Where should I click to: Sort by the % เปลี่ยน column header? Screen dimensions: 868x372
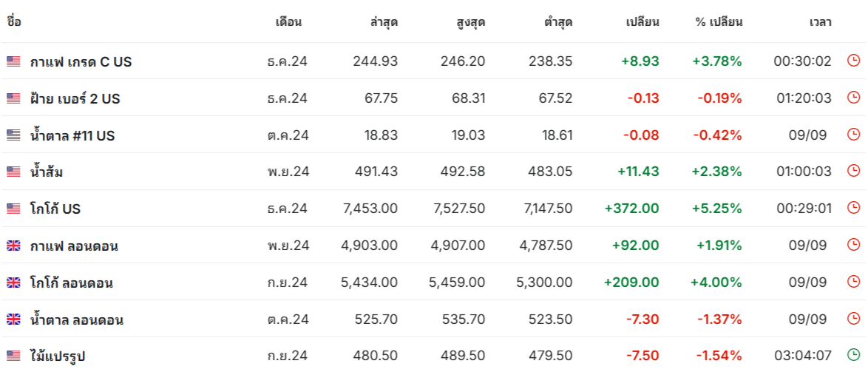(x=719, y=22)
